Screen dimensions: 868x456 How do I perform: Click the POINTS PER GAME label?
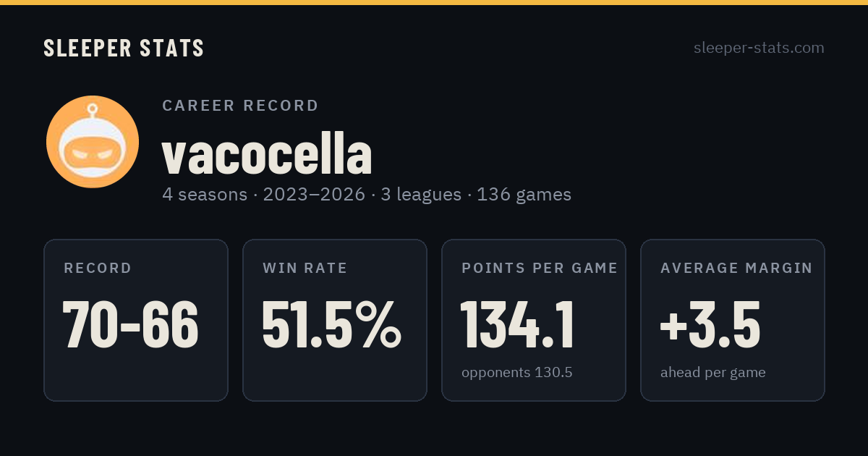[x=540, y=269]
